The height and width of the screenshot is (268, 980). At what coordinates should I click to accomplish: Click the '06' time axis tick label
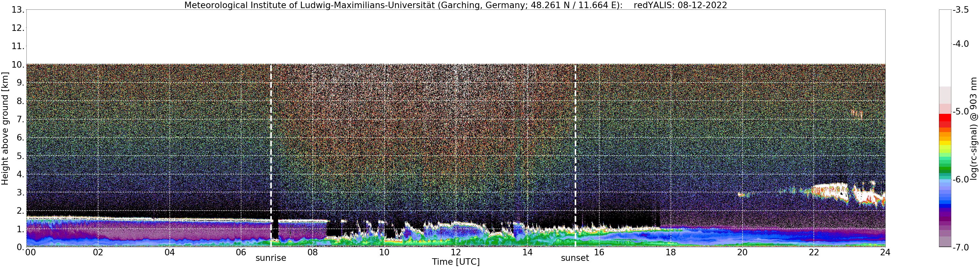pos(241,252)
